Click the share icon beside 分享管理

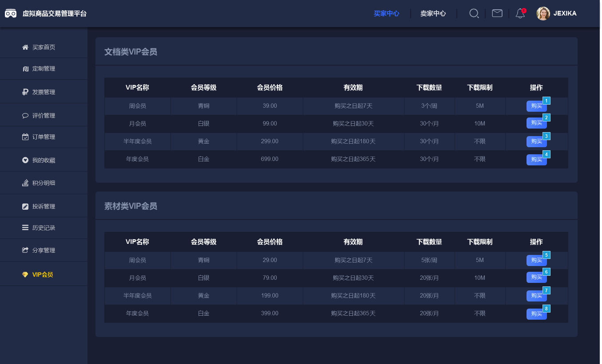pyautogui.click(x=25, y=250)
